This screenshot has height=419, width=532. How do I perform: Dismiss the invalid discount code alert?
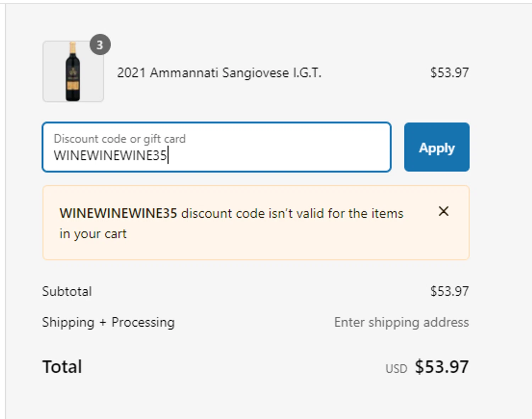click(x=443, y=211)
